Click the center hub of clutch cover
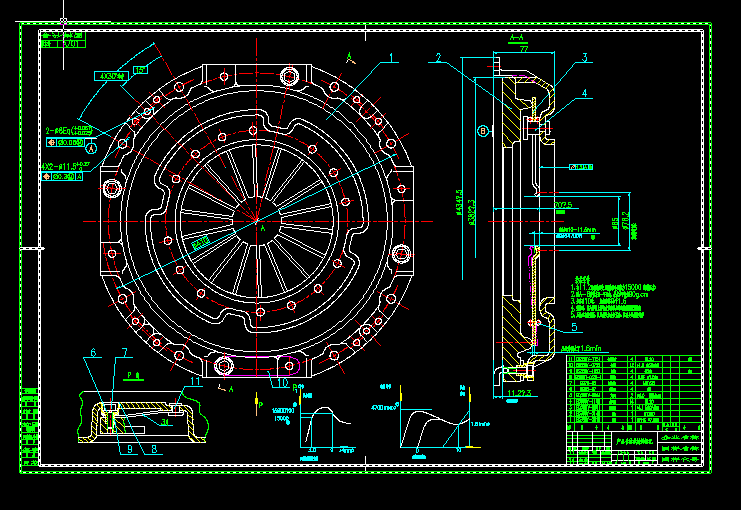The height and width of the screenshot is (510, 741). pos(257,221)
